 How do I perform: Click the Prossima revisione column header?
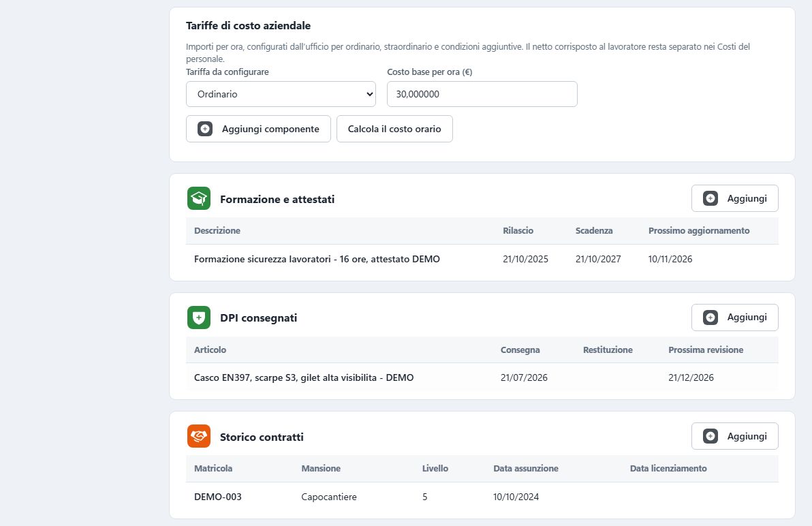[706, 350]
